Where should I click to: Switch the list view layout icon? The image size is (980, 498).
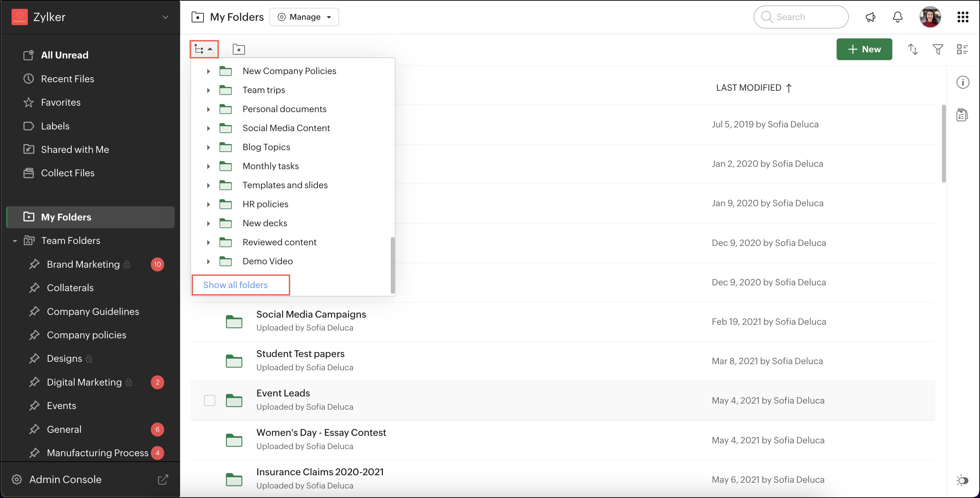pyautogui.click(x=962, y=49)
